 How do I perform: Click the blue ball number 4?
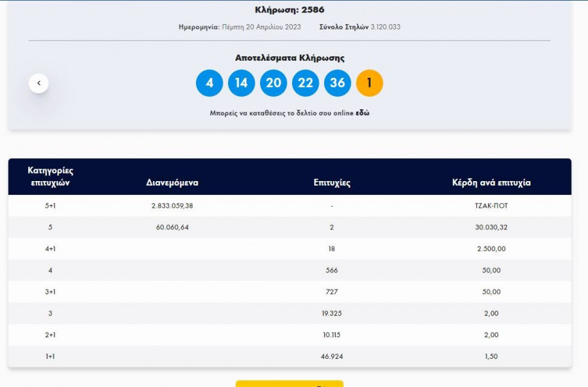[x=210, y=83]
